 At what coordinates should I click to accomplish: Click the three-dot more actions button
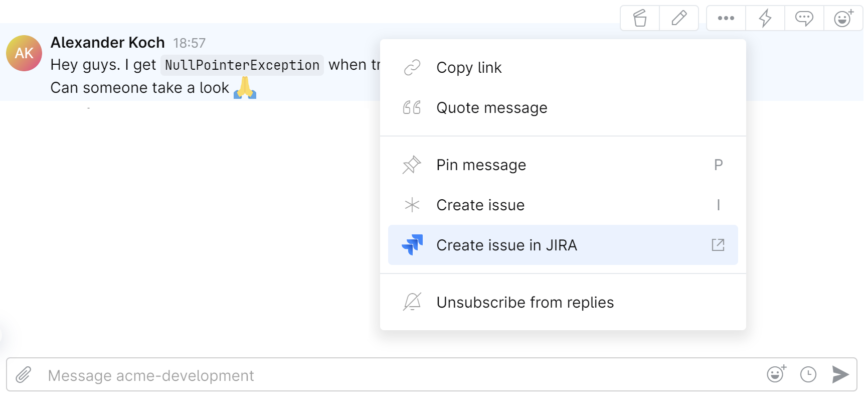[x=726, y=19]
